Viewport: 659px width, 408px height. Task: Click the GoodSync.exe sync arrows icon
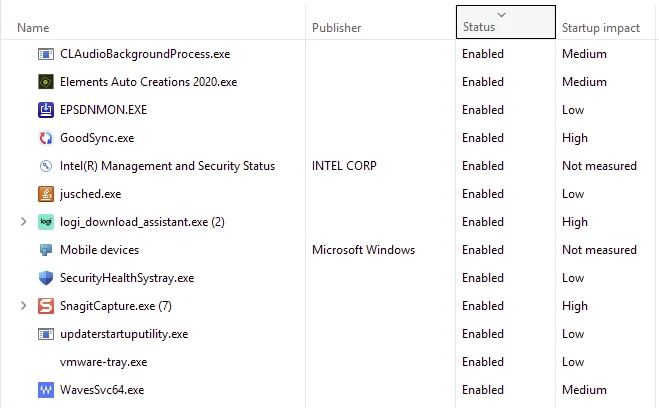(x=46, y=138)
